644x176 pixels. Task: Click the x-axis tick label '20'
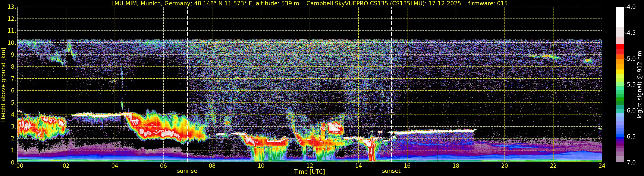pos(505,166)
